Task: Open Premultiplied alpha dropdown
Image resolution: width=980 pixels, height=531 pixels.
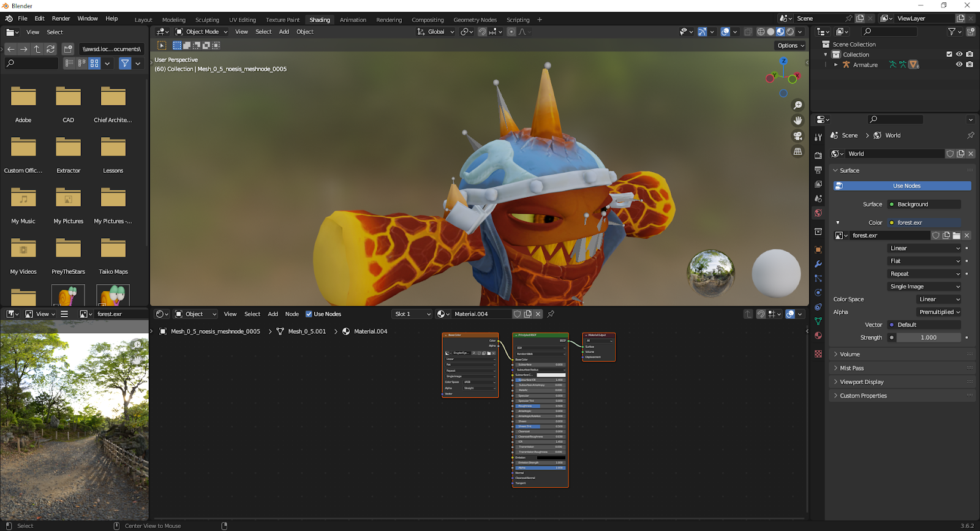Action: tap(939, 312)
